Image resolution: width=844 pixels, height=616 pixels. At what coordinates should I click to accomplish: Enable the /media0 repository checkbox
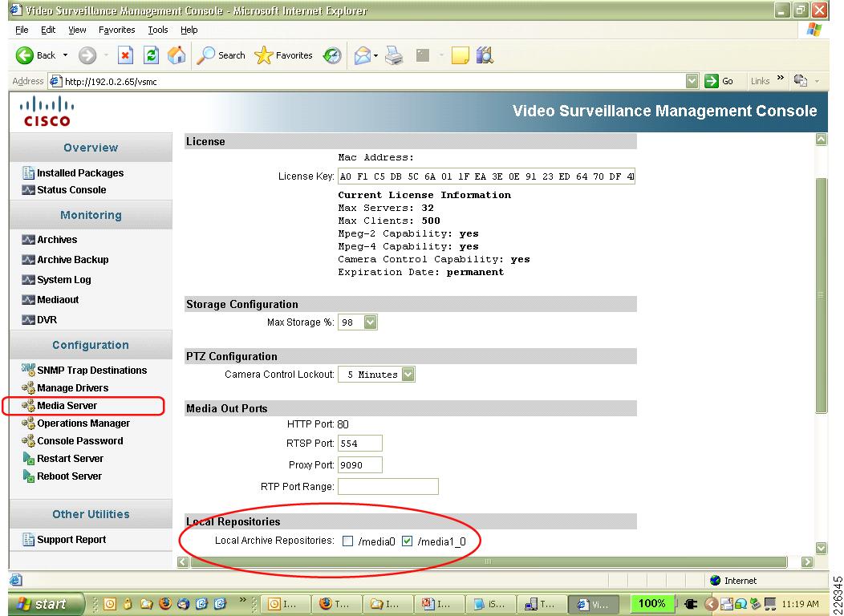pyautogui.click(x=347, y=541)
